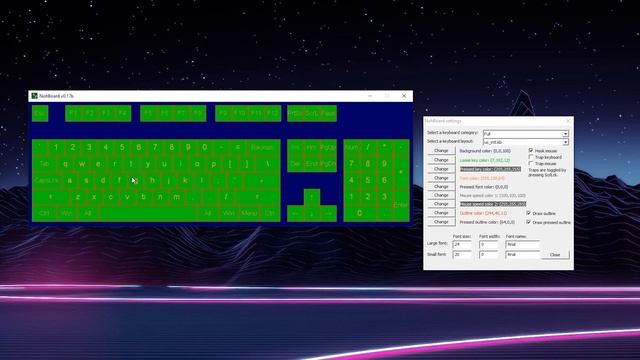640x360 pixels.
Task: Click the F1 key on the keyboard
Action: click(x=73, y=113)
